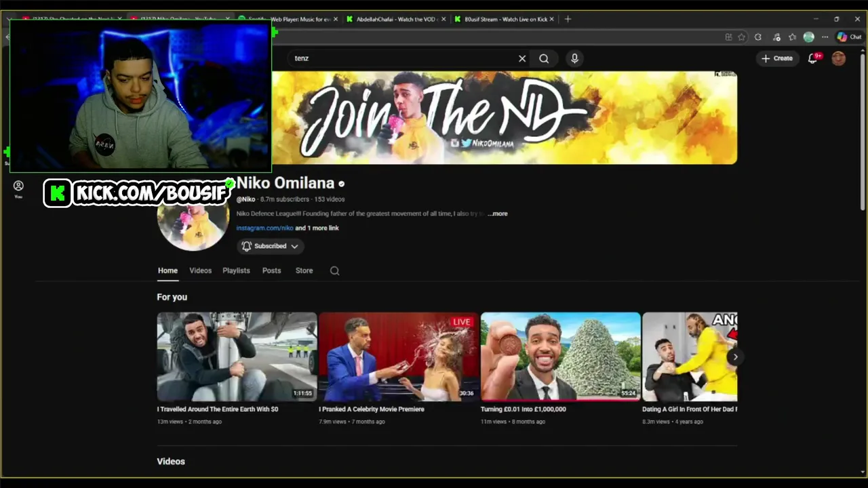Click the 'Join The ND' channel banner
The height and width of the screenshot is (488, 868).
pyautogui.click(x=505, y=118)
